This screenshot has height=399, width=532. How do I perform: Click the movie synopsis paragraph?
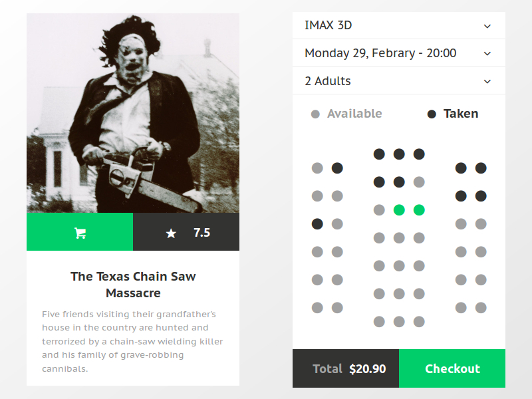click(133, 341)
